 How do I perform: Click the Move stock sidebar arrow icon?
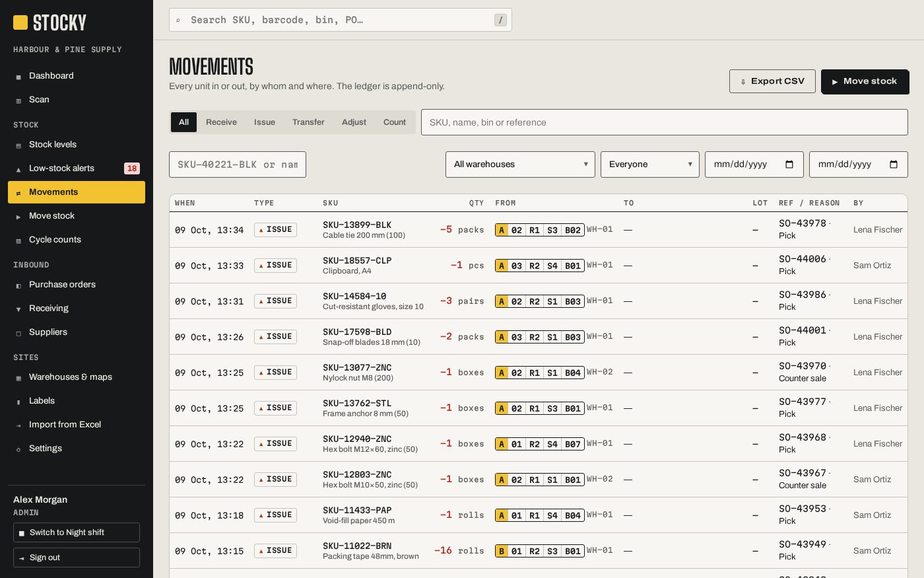18,217
